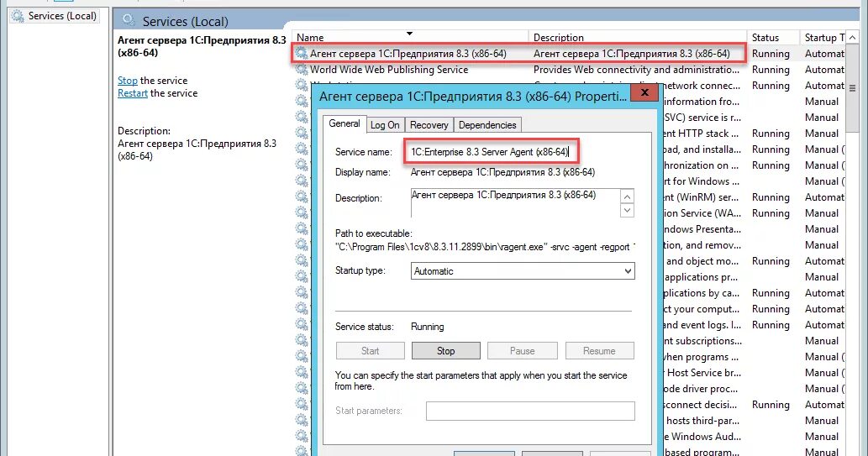This screenshot has height=456, width=868.
Task: Open the Recovery tab
Action: (429, 125)
